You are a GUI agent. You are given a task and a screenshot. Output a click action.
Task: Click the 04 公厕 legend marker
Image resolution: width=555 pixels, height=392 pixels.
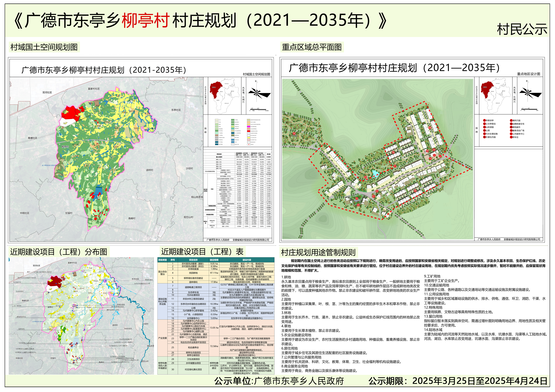click(484, 131)
